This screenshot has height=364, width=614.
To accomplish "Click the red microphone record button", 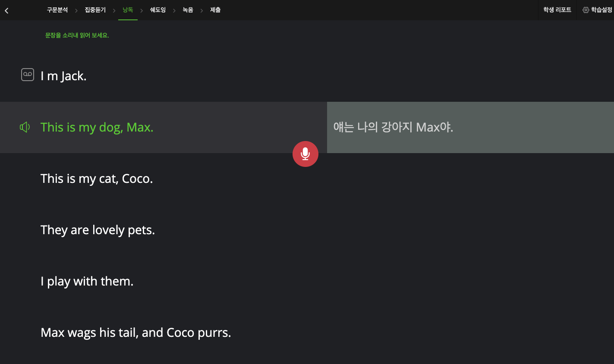I will [305, 154].
